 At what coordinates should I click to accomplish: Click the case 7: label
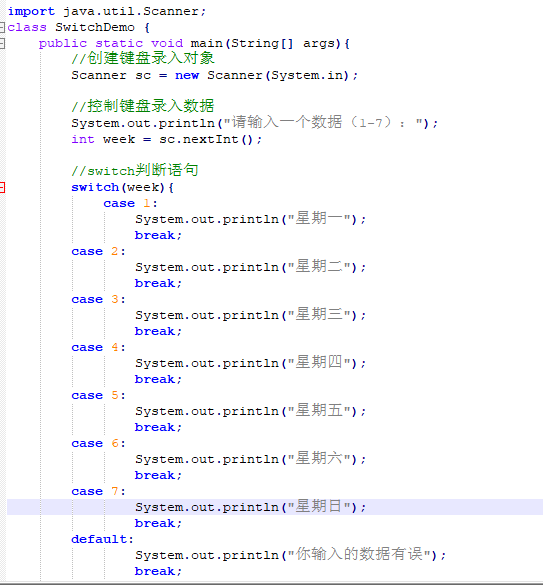(x=99, y=491)
